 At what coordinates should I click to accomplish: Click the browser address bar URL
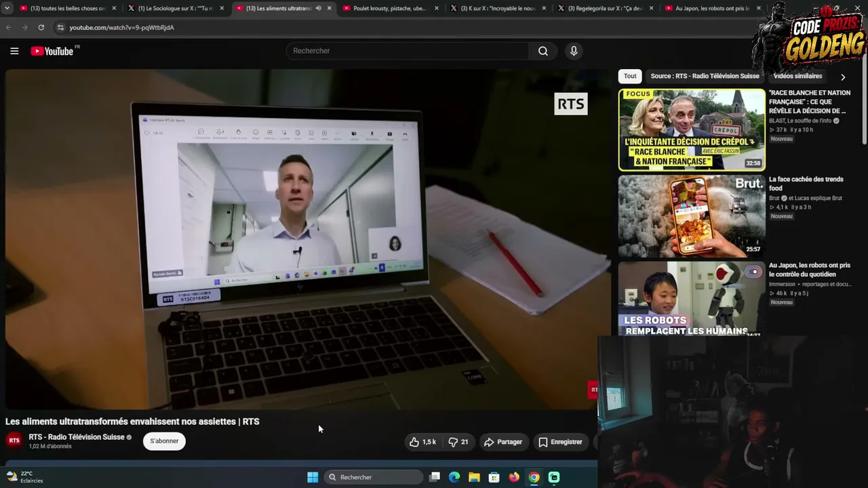click(122, 28)
